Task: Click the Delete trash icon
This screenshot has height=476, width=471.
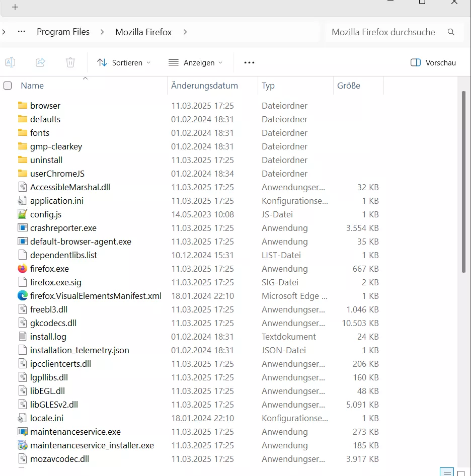Action: (x=70, y=62)
